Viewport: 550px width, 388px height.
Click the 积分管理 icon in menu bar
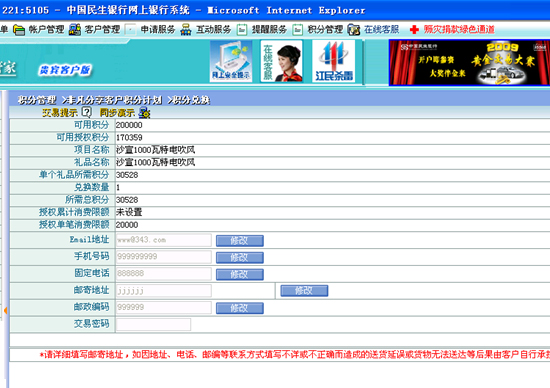point(297,30)
